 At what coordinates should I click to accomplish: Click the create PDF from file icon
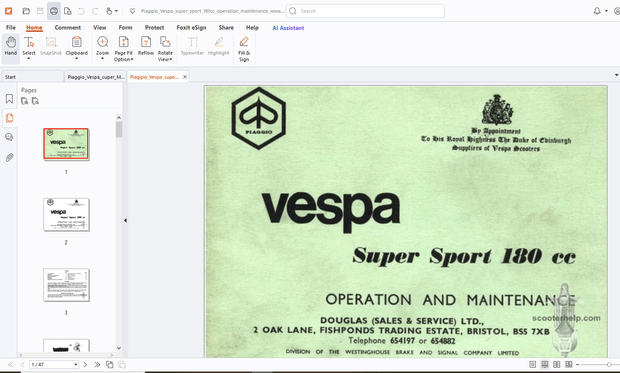(x=68, y=11)
